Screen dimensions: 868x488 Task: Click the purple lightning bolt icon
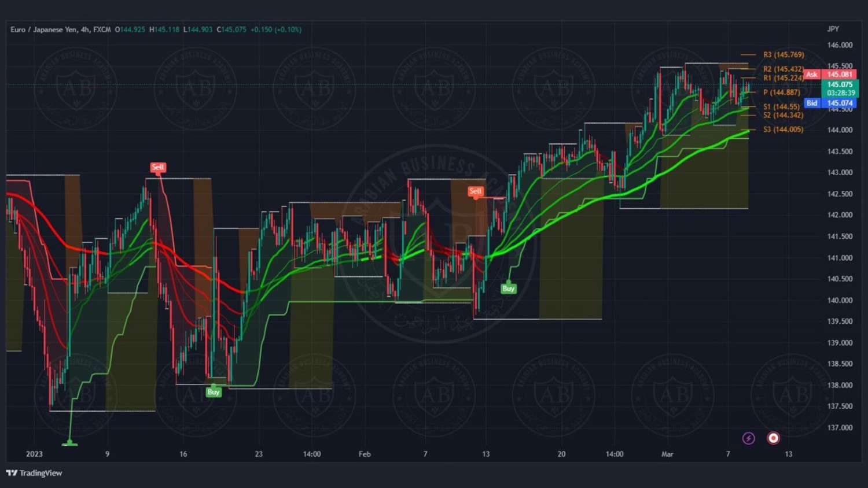748,438
